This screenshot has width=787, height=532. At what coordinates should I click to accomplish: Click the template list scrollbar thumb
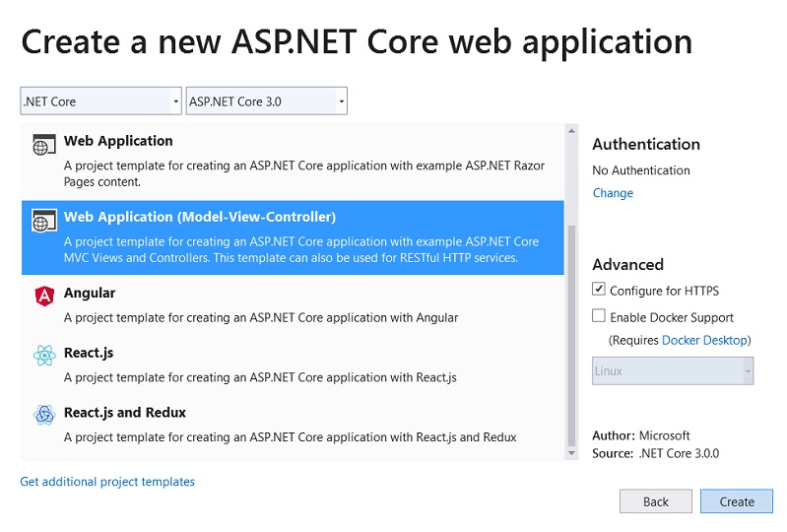tap(571, 335)
